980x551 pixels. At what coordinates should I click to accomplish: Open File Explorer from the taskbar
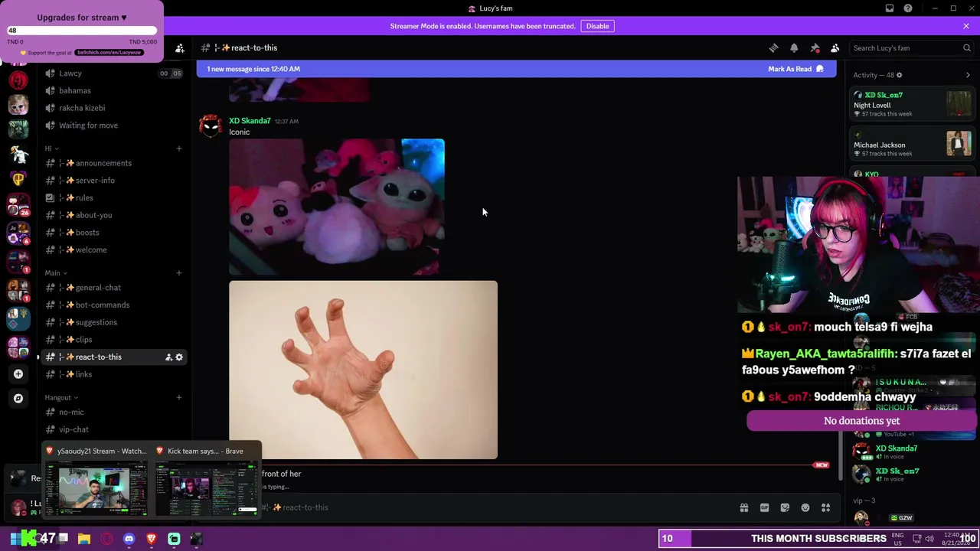click(x=84, y=539)
